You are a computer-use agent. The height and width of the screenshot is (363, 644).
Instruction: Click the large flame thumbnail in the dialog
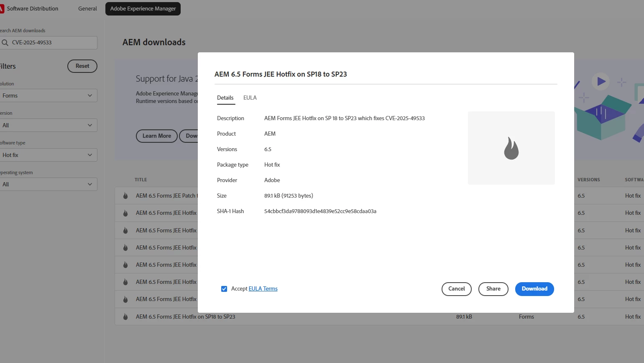(x=511, y=148)
